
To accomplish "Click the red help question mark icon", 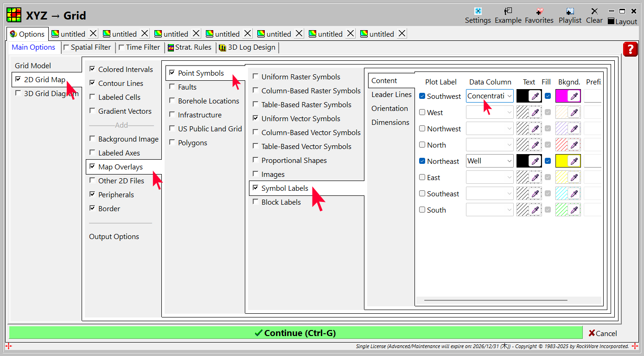I will [x=630, y=49].
